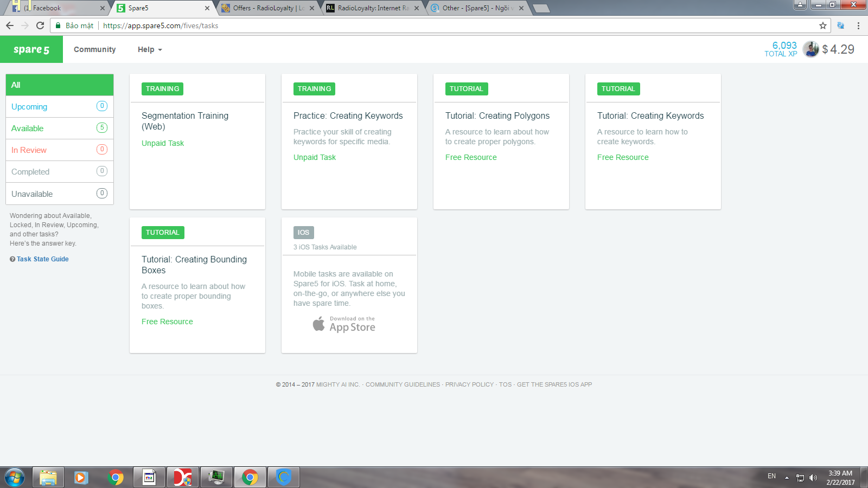Switch to RadioLoyalty: Internet Radio tab
Viewport: 868px width, 488px height.
[372, 8]
